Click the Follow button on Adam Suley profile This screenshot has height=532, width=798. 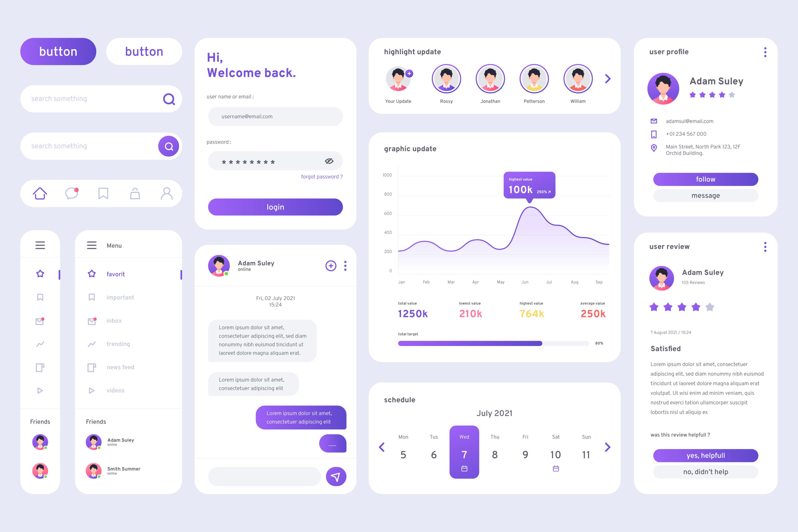pyautogui.click(x=705, y=179)
